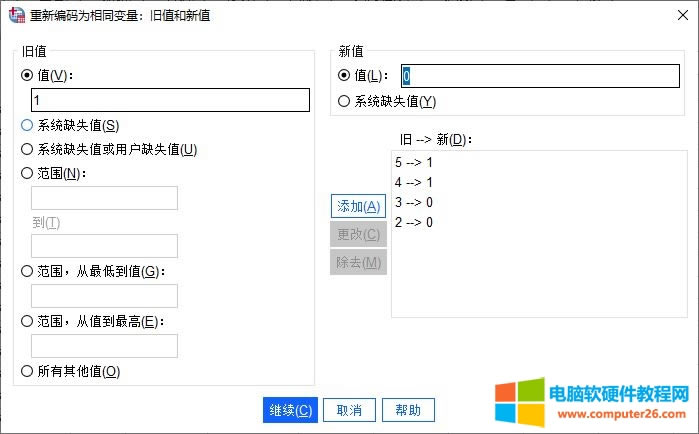Select the 范围(N) range radio button

pyautogui.click(x=27, y=173)
